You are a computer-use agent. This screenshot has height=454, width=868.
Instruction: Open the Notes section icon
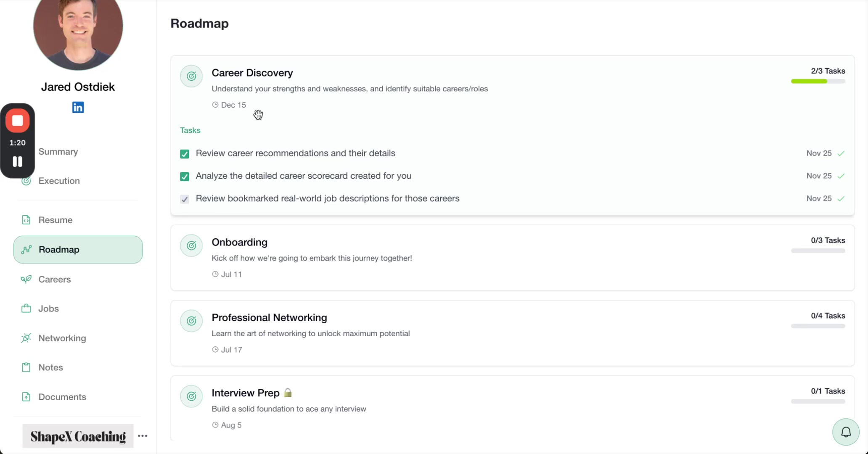(x=26, y=367)
